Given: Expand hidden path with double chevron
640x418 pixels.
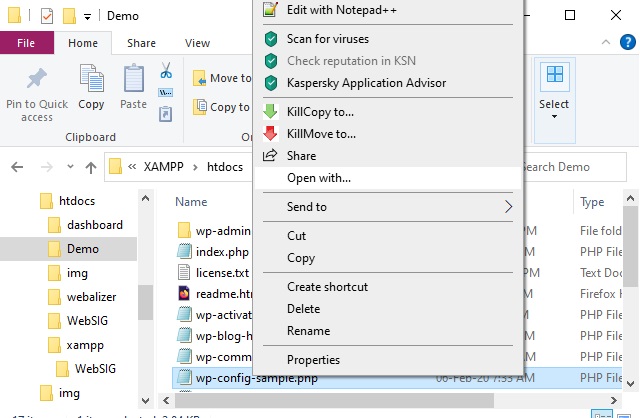Looking at the screenshot, I should tap(132, 167).
